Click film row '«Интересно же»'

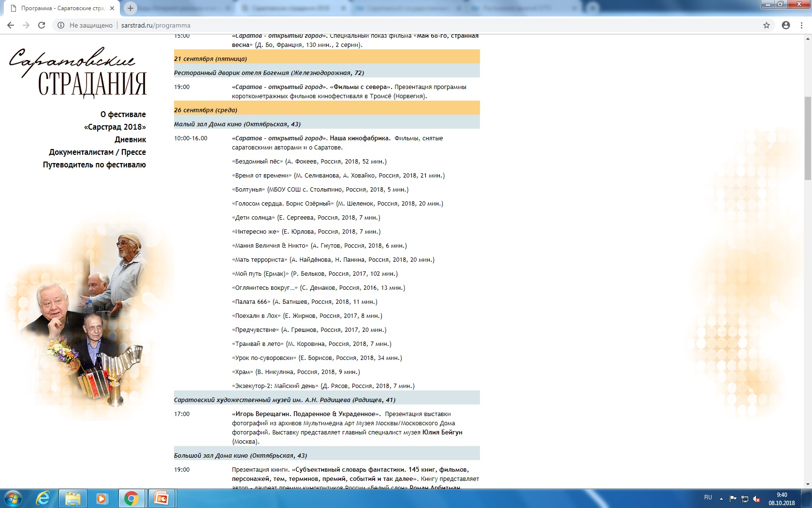[306, 232]
